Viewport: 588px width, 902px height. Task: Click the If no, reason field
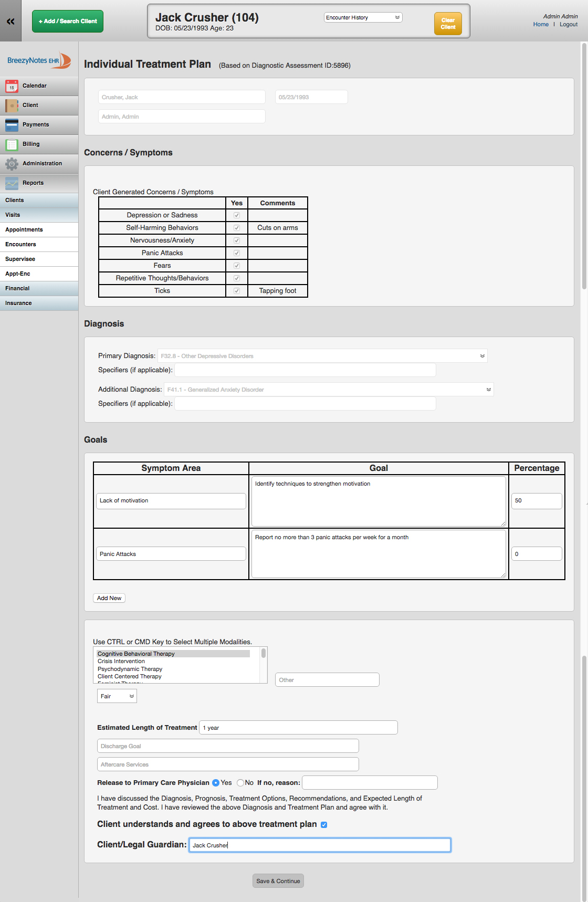370,783
